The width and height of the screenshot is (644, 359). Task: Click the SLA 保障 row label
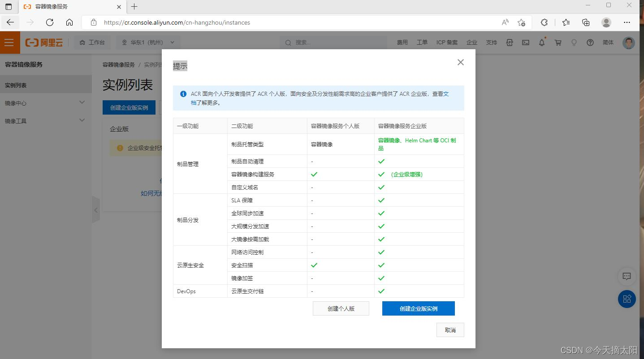pos(242,201)
